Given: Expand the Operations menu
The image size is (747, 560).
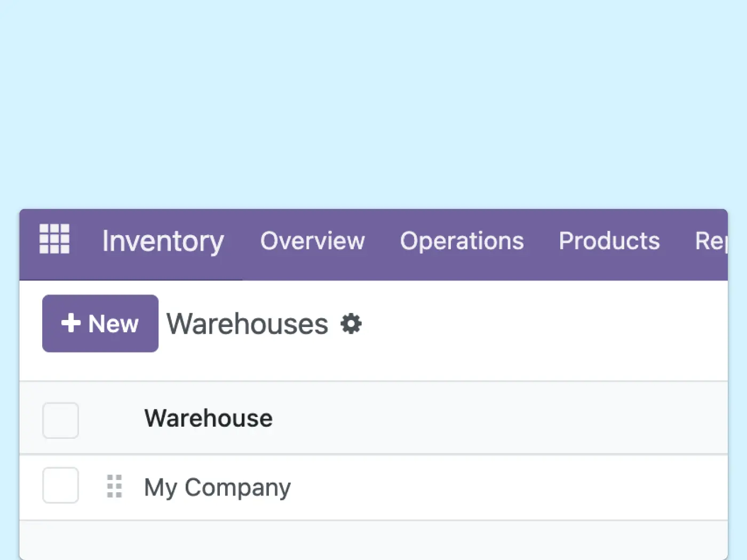Looking at the screenshot, I should click(462, 241).
